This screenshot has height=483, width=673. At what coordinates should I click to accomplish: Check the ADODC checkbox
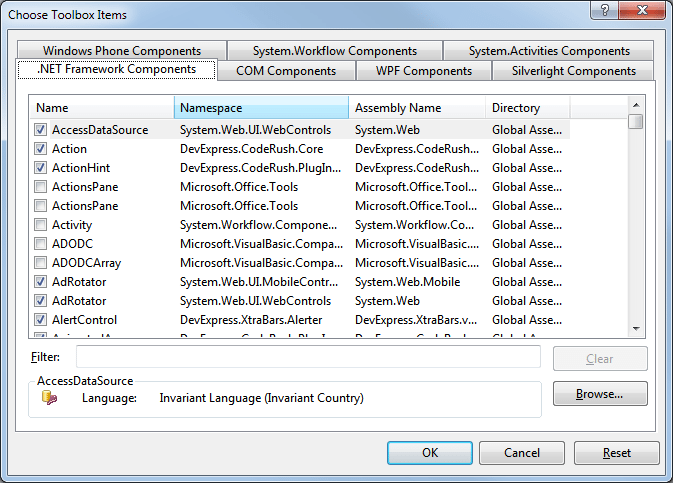click(x=40, y=243)
